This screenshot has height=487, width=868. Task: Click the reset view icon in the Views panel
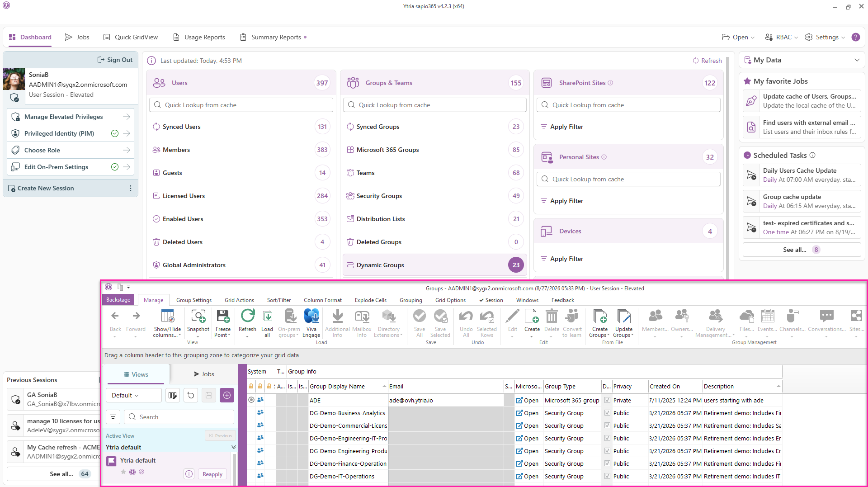coord(191,395)
